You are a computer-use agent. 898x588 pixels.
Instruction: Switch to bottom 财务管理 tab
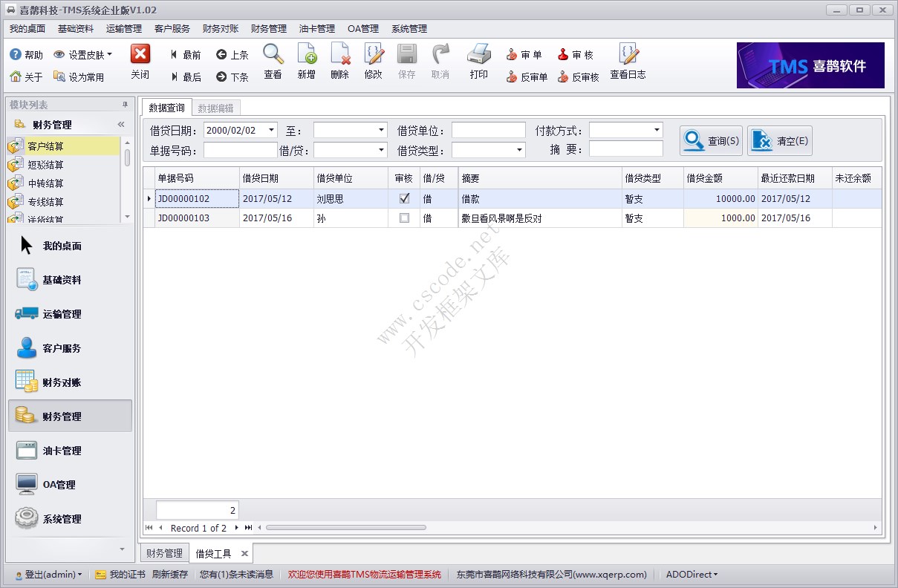coord(164,553)
